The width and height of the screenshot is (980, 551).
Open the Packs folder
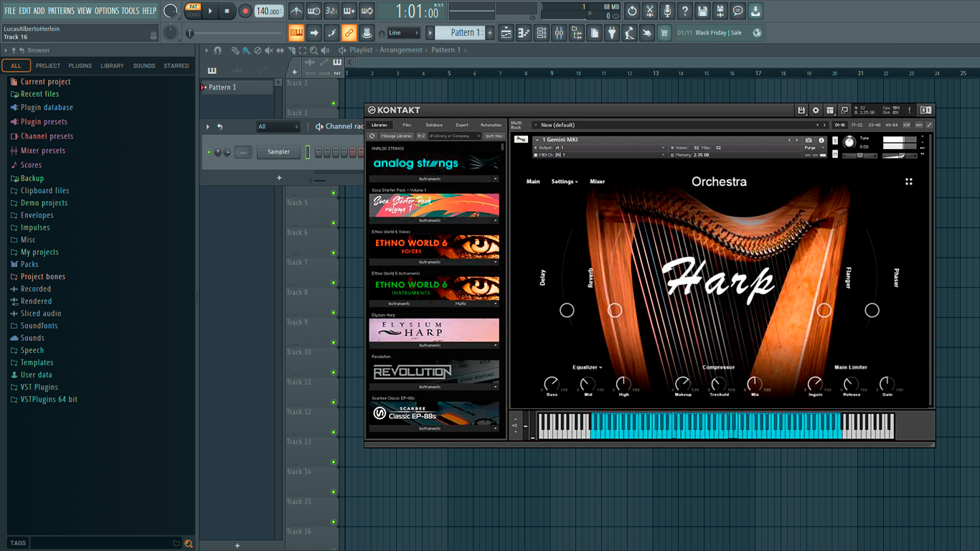coord(29,264)
